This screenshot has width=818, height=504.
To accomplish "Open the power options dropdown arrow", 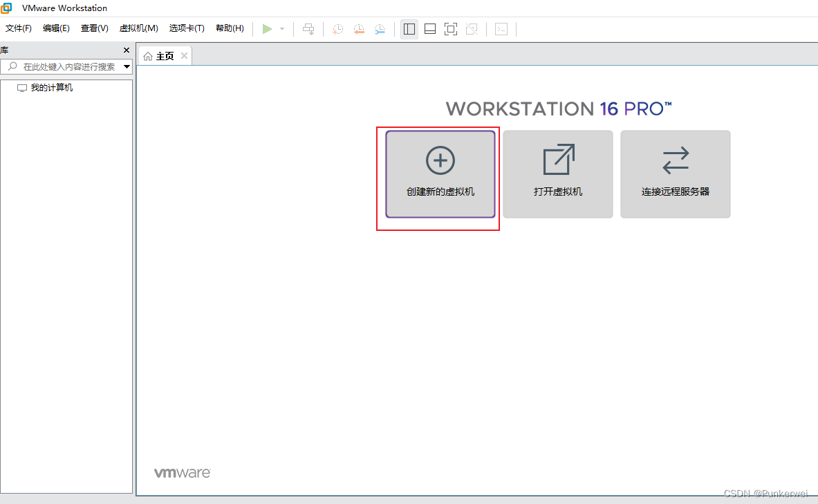I will pos(282,29).
